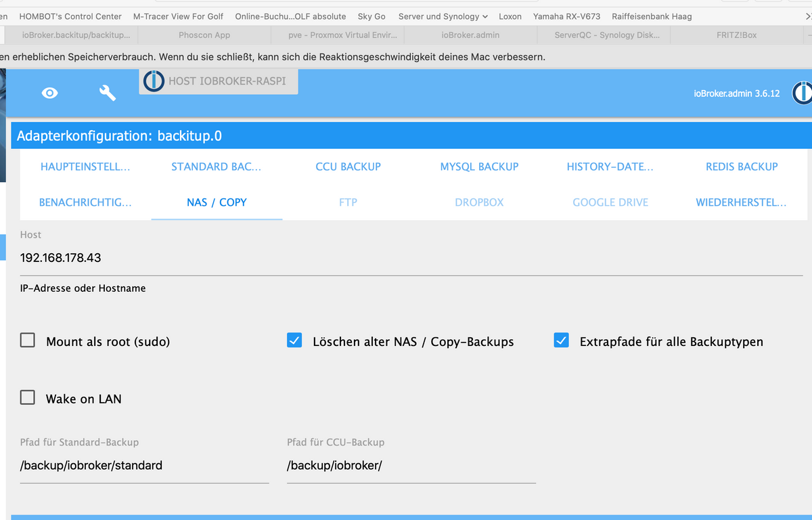Click the eye visibility icon in header
Screen dimensions: 812x520
[x=49, y=93]
